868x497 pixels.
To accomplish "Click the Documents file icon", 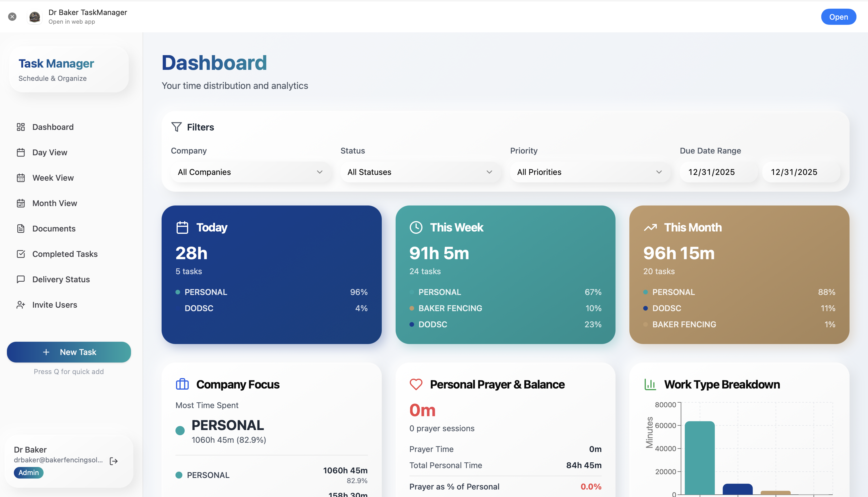I will [x=21, y=229].
